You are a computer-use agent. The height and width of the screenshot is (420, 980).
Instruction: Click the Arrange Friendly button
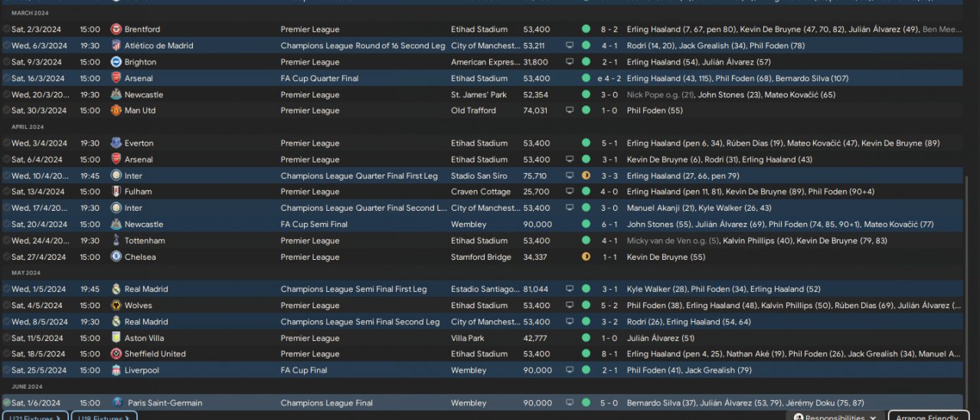[x=929, y=417]
